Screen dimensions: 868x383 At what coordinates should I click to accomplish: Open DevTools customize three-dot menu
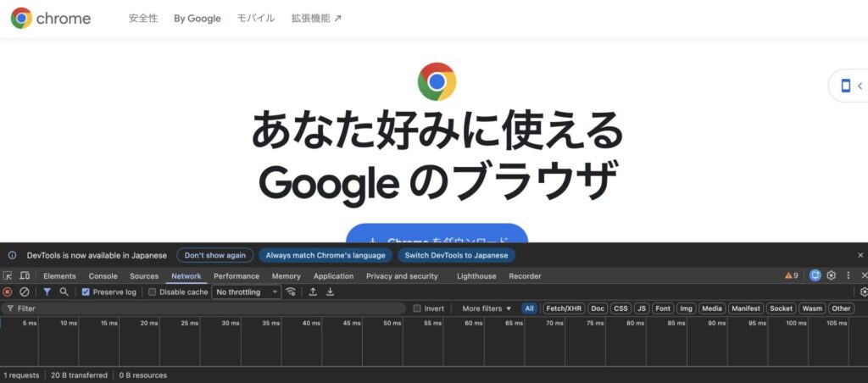(x=848, y=275)
